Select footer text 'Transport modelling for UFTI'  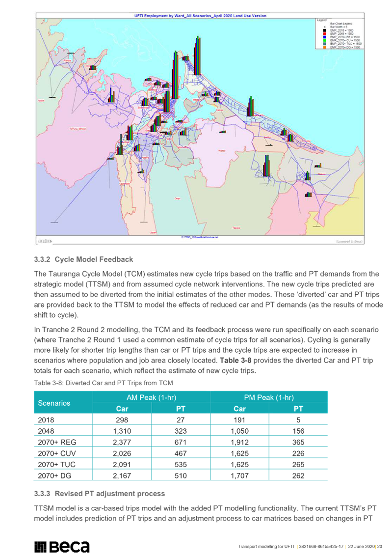tap(266, 546)
